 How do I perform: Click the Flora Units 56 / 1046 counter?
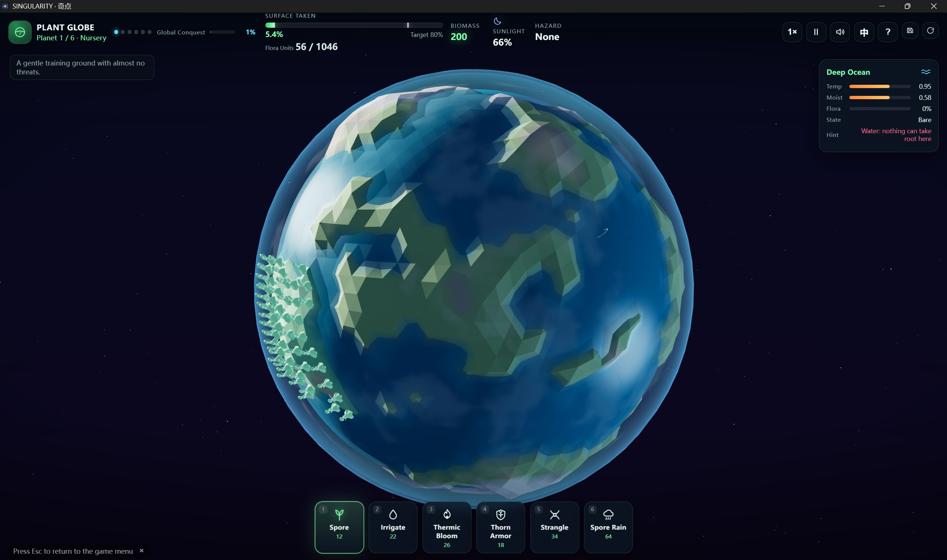(301, 47)
